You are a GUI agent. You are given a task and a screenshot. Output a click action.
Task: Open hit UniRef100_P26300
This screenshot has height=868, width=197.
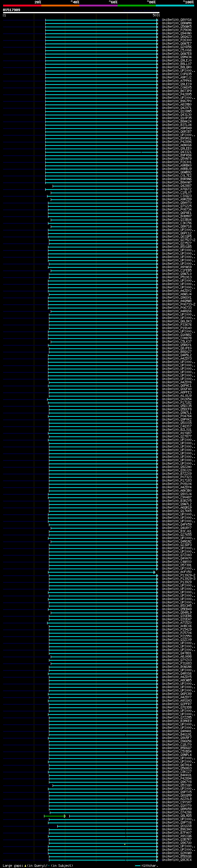[x=176, y=40]
